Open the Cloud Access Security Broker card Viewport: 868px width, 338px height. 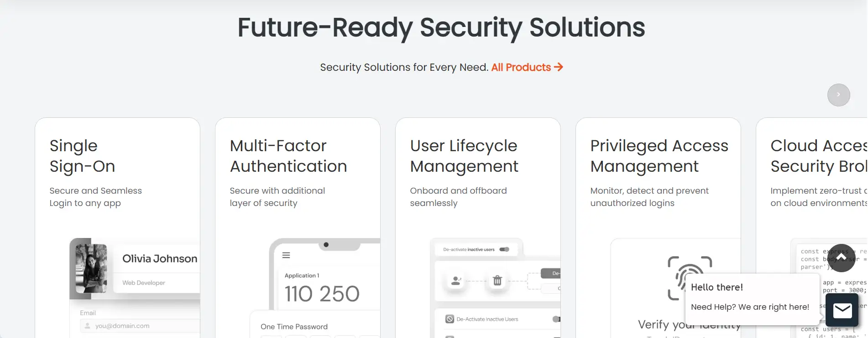coord(818,156)
